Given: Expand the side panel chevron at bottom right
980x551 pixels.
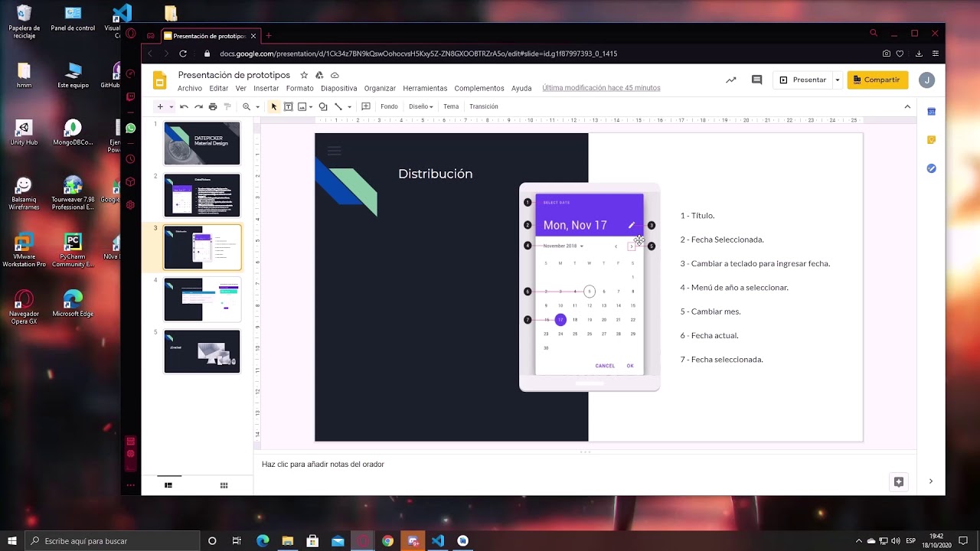Looking at the screenshot, I should 931,481.
